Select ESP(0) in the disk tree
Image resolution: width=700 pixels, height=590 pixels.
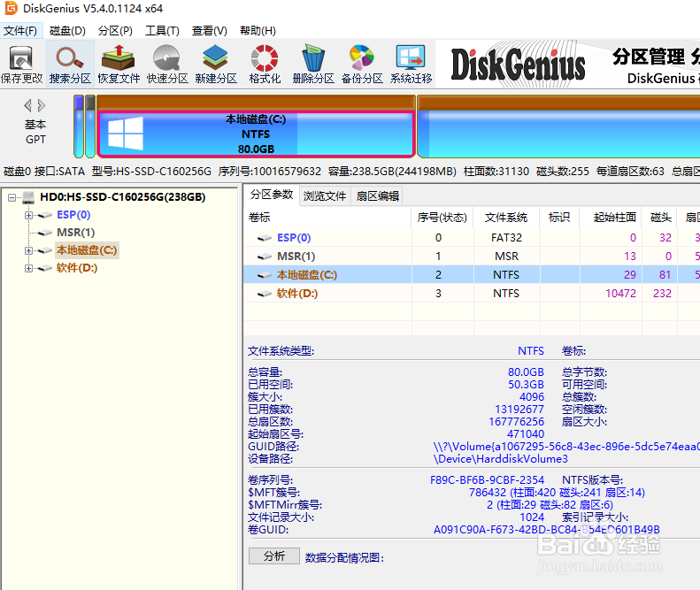[x=73, y=215]
